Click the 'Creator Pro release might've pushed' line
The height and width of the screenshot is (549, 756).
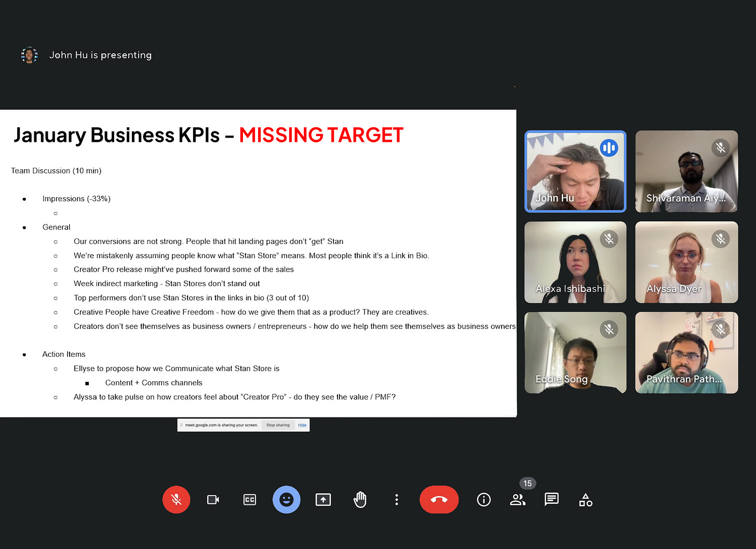184,269
